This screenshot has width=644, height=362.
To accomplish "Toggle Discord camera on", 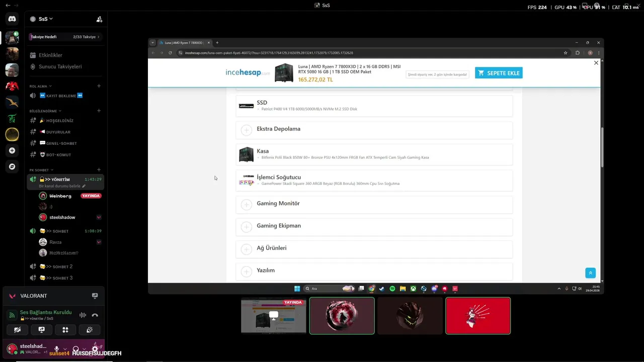I will 18,330.
